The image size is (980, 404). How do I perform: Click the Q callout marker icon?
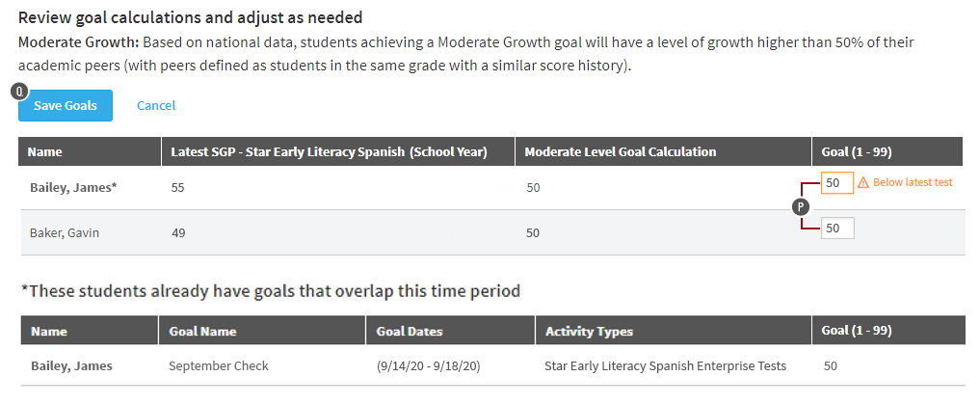tap(19, 92)
